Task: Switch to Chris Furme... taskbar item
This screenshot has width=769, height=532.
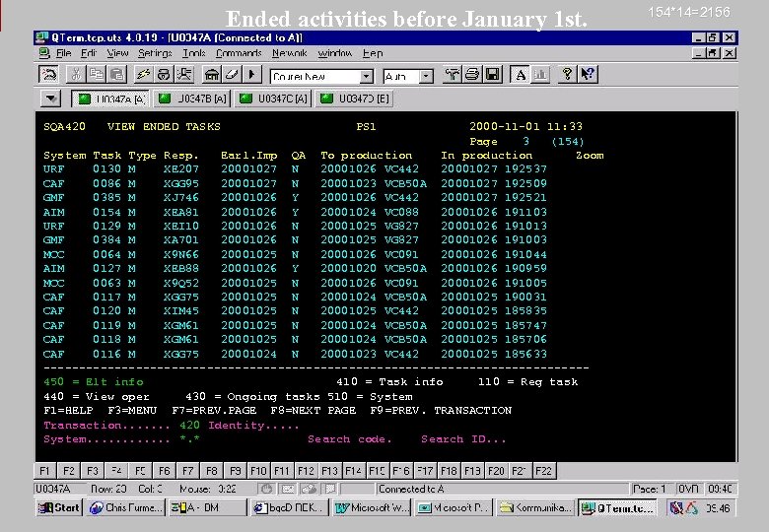Action: (125, 508)
